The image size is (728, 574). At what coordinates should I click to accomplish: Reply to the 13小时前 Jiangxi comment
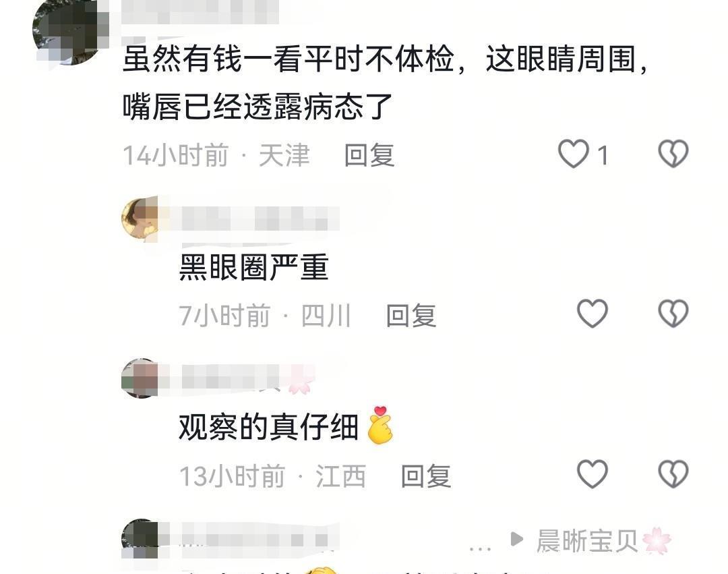pyautogui.click(x=426, y=476)
